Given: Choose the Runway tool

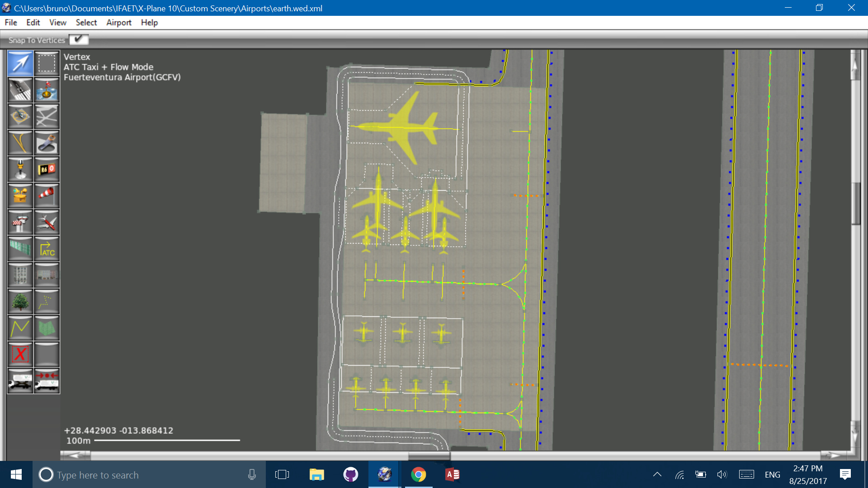Looking at the screenshot, I should (20, 90).
